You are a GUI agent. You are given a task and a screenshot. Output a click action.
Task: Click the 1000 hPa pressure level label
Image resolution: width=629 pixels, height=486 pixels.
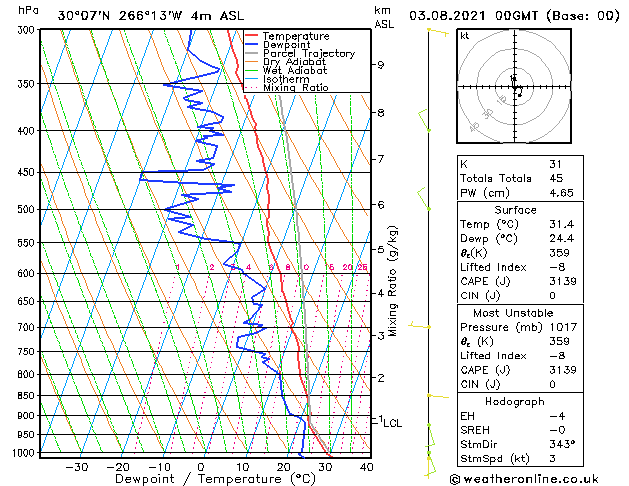pyautogui.click(x=26, y=453)
